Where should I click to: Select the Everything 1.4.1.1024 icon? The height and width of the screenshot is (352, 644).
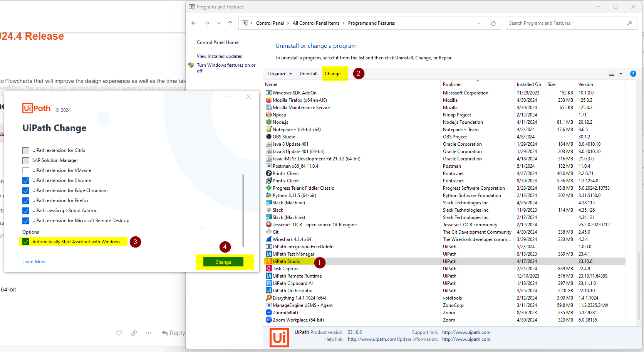[268, 298]
